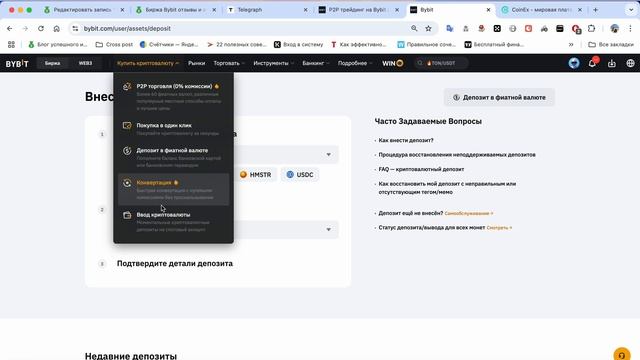The width and height of the screenshot is (640, 360).
Task: Select the Биржа toggle
Action: tap(52, 63)
